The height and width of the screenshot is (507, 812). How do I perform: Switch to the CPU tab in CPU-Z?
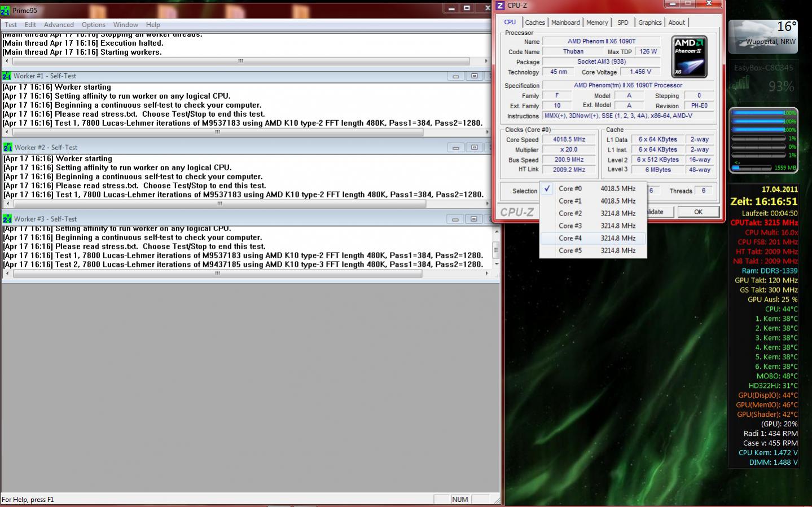(x=510, y=22)
